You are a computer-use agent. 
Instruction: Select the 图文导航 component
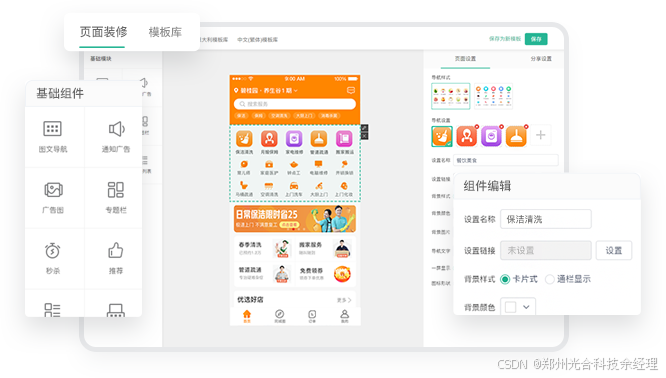pos(53,136)
